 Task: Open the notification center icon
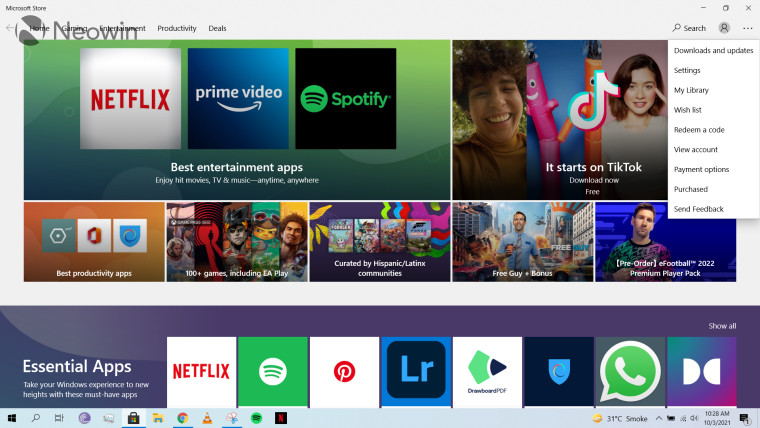745,418
